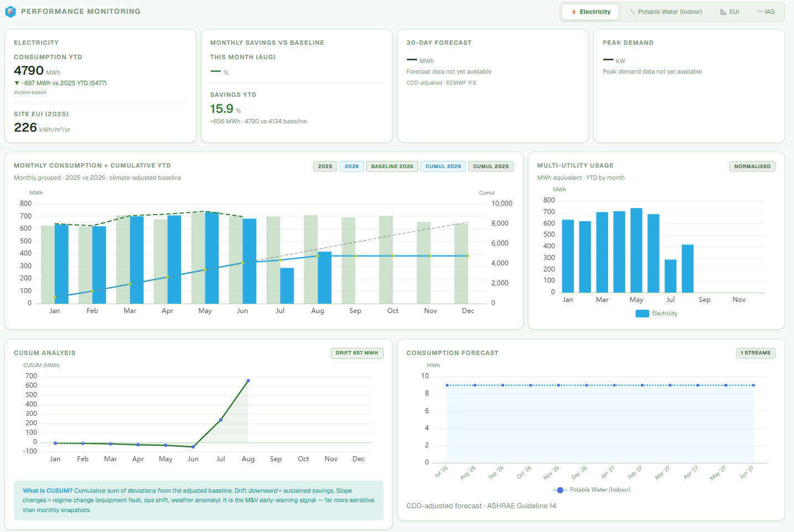The image size is (794, 532).
Task: Toggle the CUMUL 2026 series chip
Action: pos(443,166)
